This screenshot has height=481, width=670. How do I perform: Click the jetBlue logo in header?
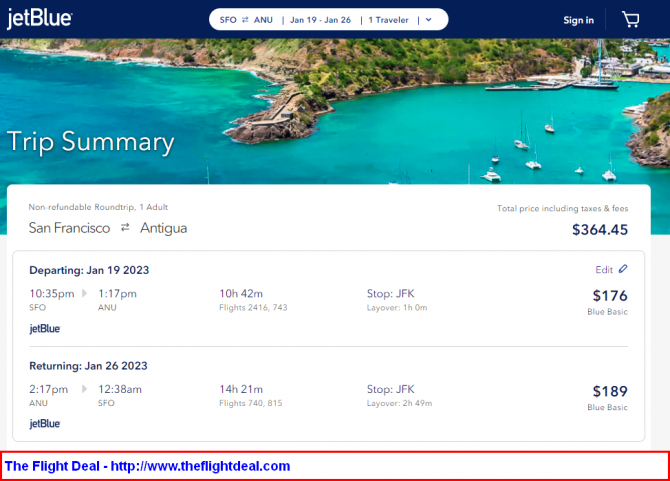[x=39, y=19]
